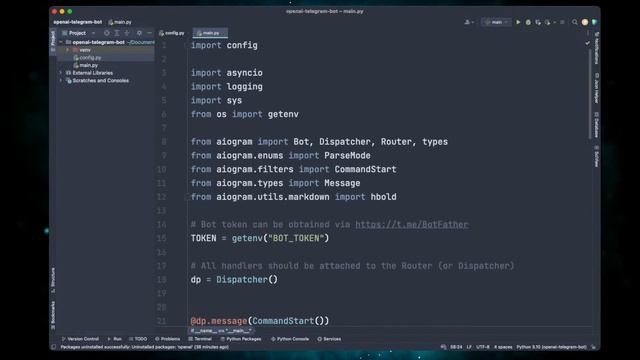
Task: Click the __name__ == "__main__" editor breadcrumb
Action: pos(221,331)
